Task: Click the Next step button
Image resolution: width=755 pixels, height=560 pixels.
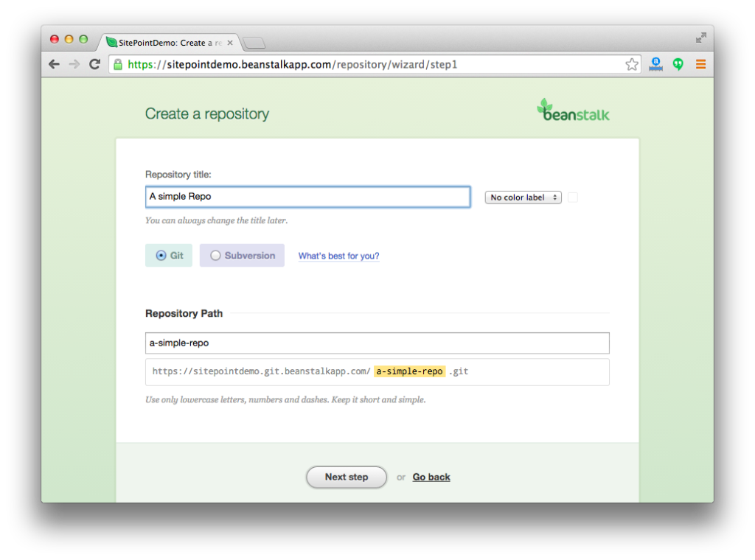Action: pos(347,477)
